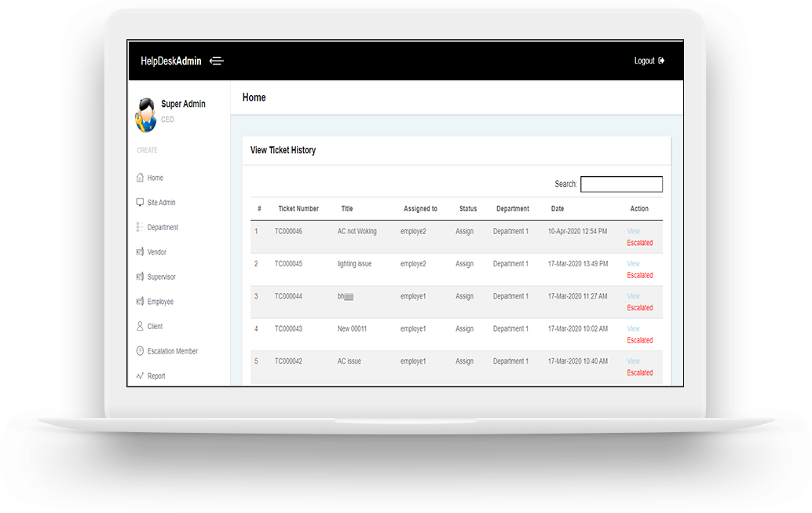This screenshot has width=812, height=513.
Task: Click the hamburger sidebar toggle icon
Action: [217, 61]
